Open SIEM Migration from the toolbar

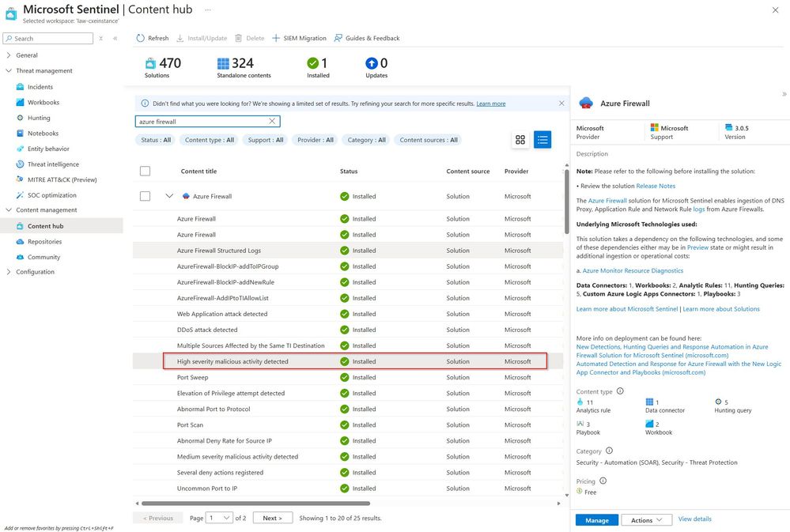(x=299, y=38)
